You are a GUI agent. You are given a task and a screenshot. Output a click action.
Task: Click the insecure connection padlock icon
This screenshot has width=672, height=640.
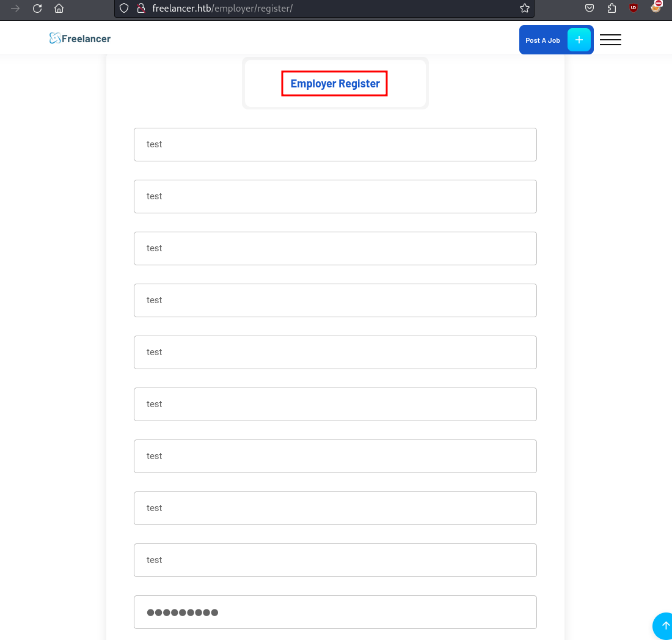140,9
